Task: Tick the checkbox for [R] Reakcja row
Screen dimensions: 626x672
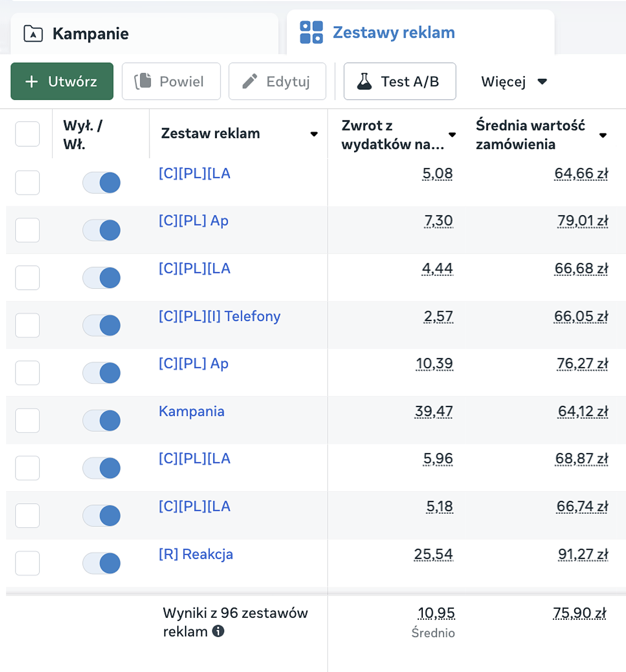Action: pyautogui.click(x=27, y=563)
